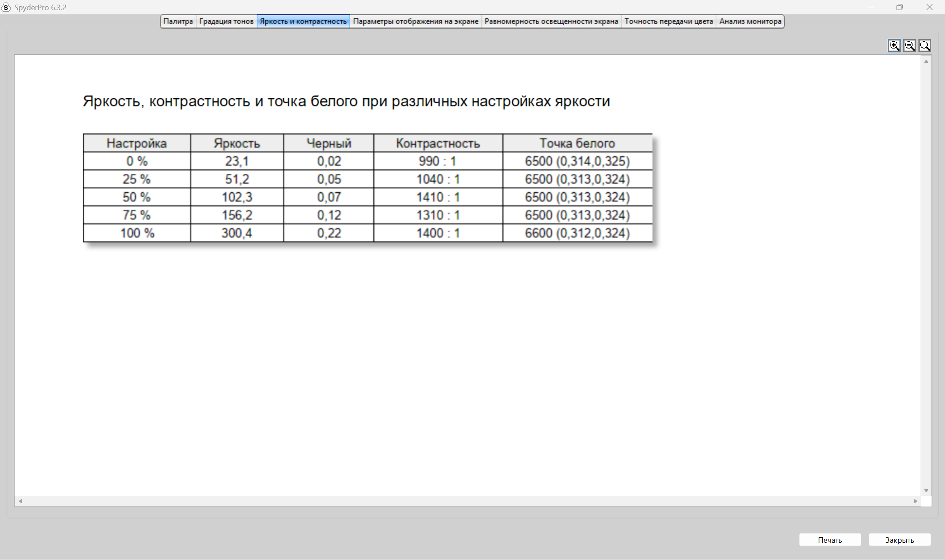Click the scroll up arrow
The width and height of the screenshot is (945, 560).
point(926,62)
